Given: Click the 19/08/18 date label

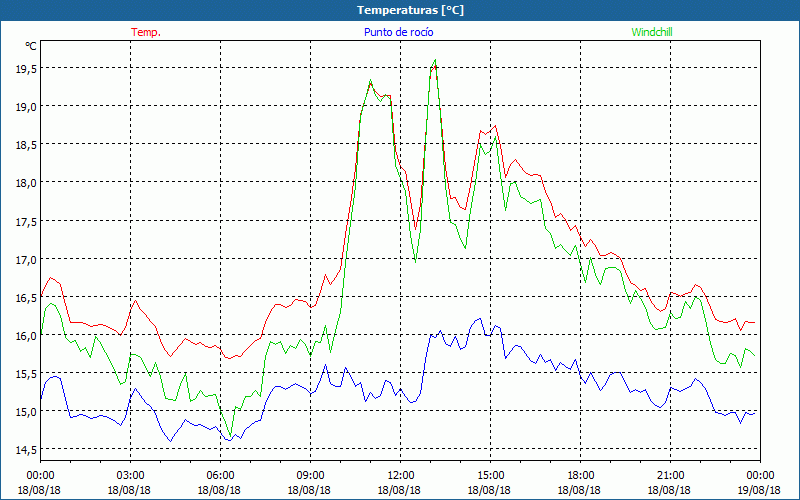Looking at the screenshot, I should [759, 490].
